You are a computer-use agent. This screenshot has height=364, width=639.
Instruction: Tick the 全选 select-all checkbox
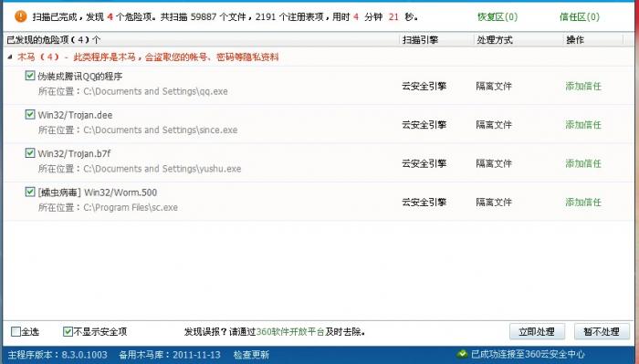16,331
